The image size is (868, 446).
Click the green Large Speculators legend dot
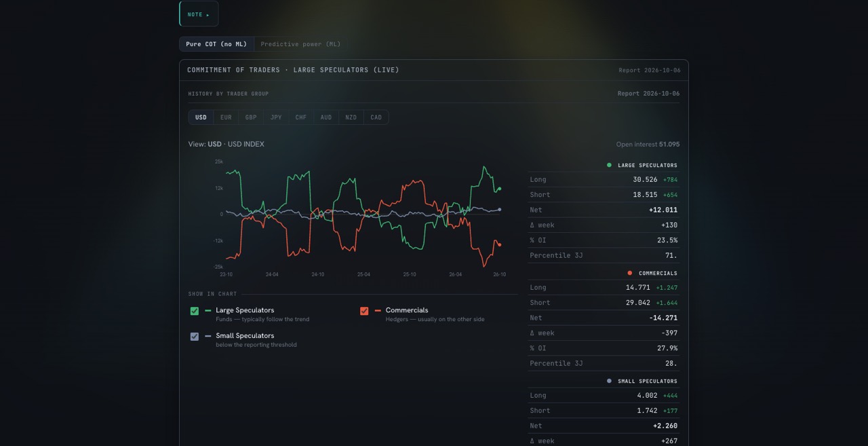(609, 165)
